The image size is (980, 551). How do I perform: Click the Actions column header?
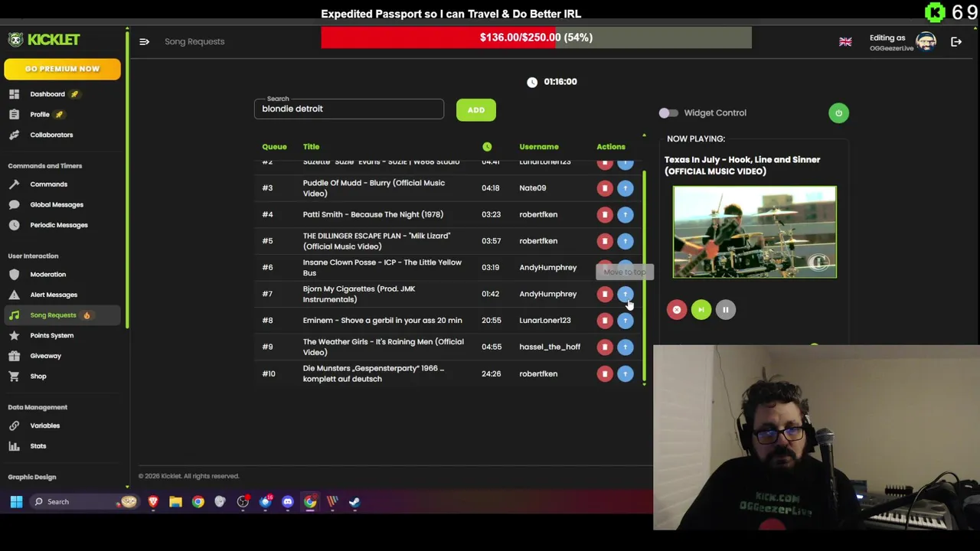(x=611, y=147)
